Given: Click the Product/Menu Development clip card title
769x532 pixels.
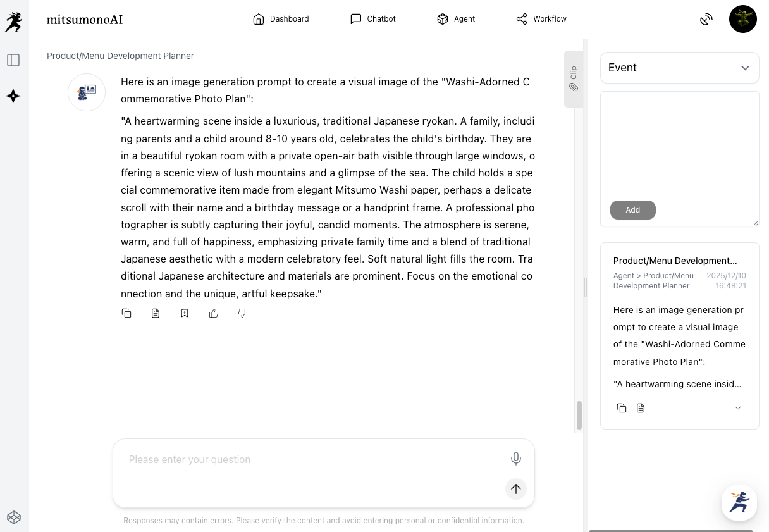Looking at the screenshot, I should (675, 261).
